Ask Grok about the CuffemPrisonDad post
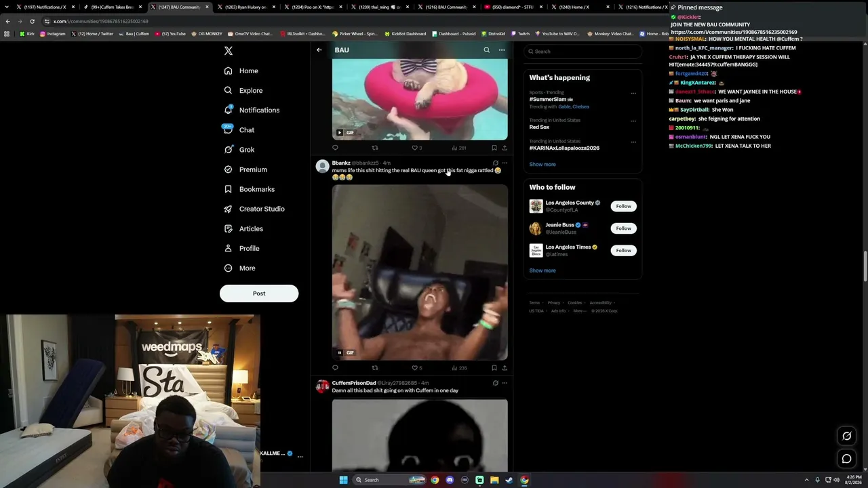The height and width of the screenshot is (488, 868). pos(495,383)
